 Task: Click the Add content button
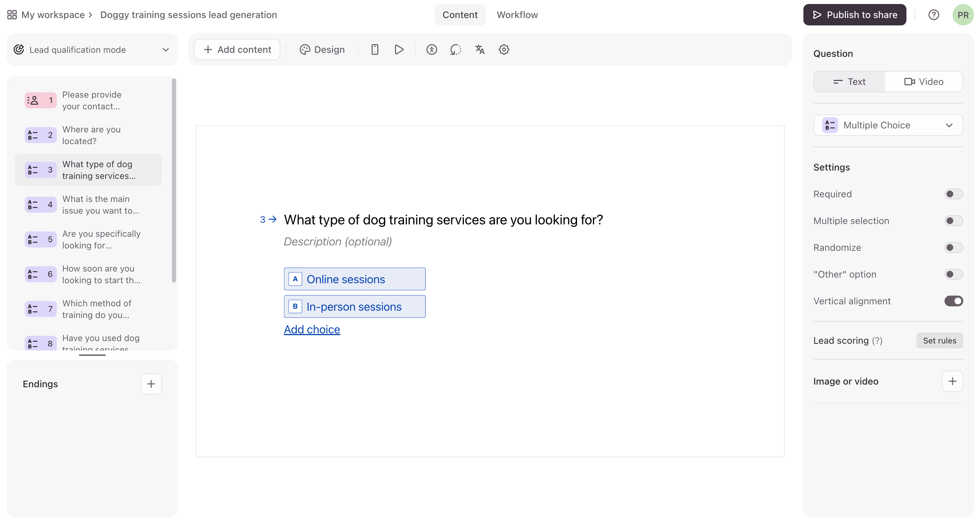coord(237,49)
